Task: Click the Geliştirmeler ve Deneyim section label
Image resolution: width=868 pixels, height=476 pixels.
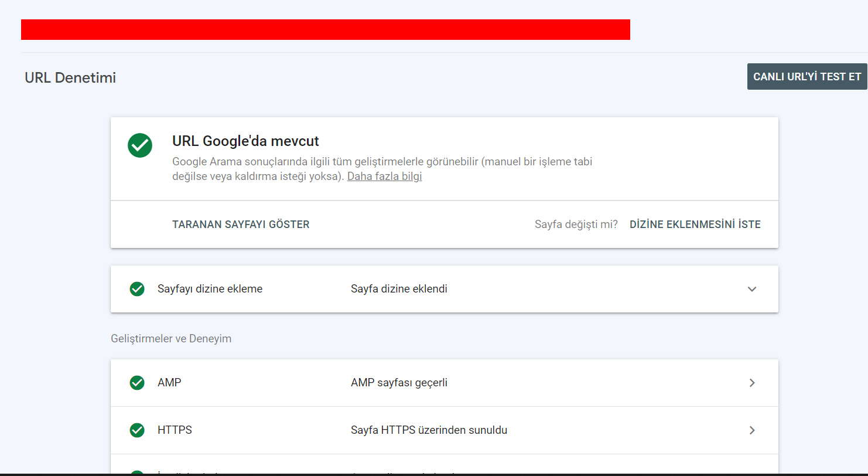Action: [171, 339]
